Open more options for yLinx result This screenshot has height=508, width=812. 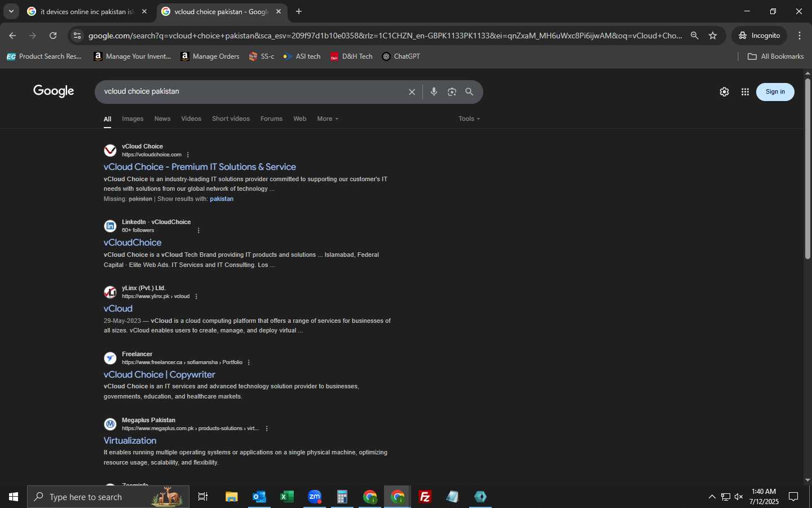click(x=196, y=296)
